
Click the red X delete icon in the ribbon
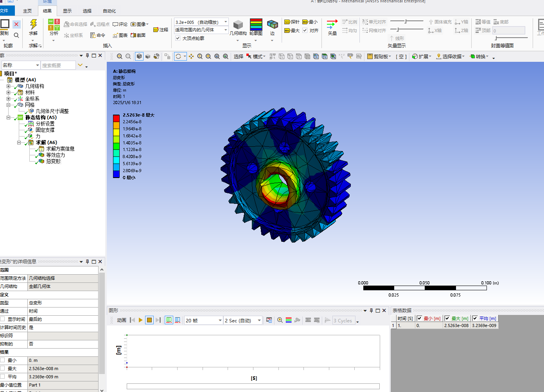[16, 24]
